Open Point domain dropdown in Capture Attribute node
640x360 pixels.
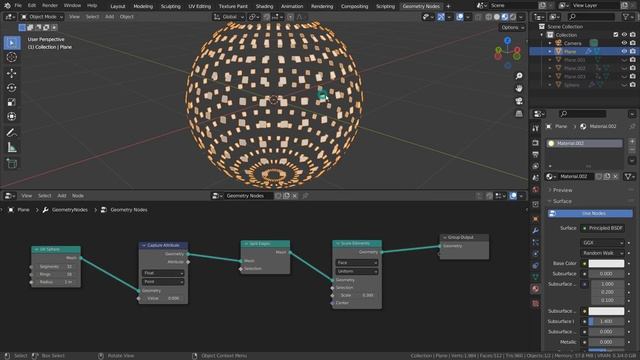(163, 282)
